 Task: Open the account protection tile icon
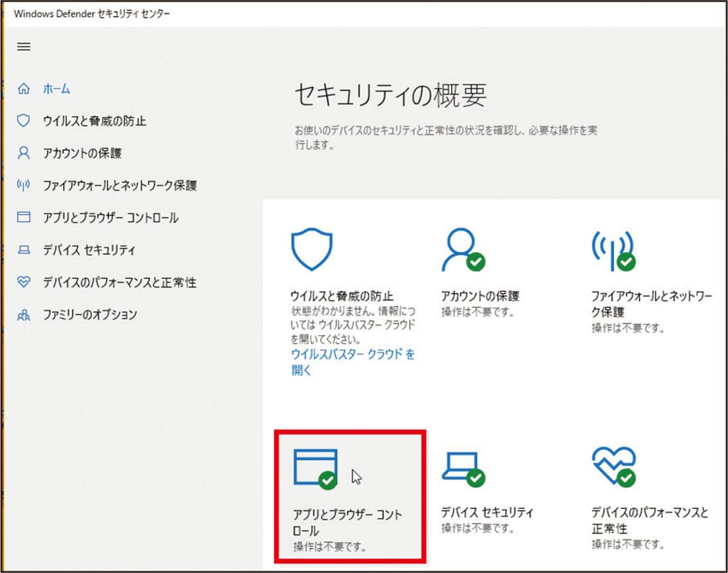coord(462,250)
